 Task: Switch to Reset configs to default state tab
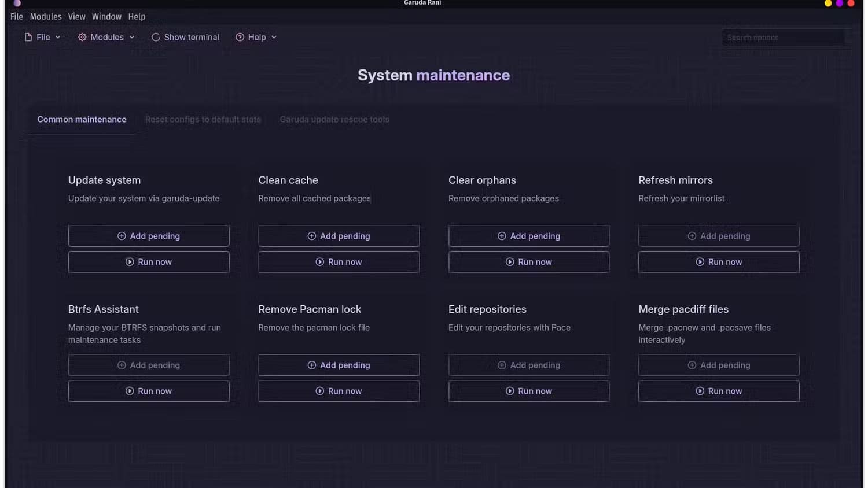click(203, 119)
